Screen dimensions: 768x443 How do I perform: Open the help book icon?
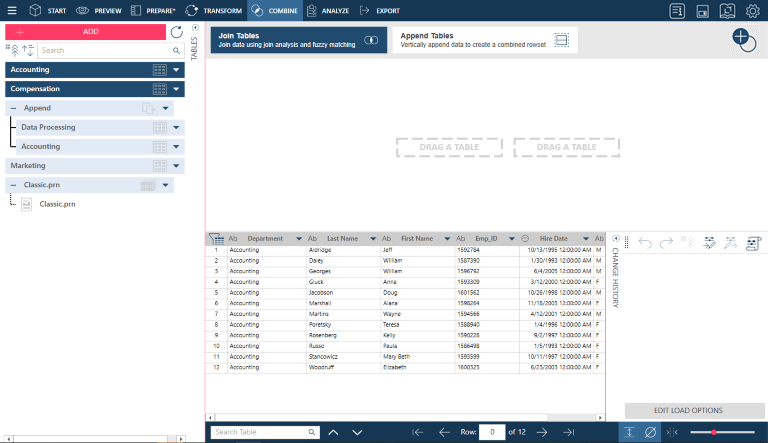[727, 11]
